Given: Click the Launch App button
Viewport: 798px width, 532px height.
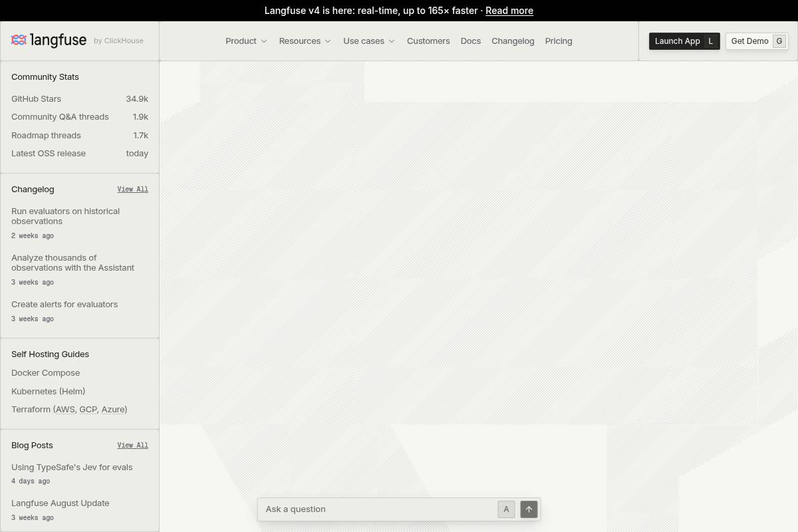Looking at the screenshot, I should pyautogui.click(x=684, y=41).
